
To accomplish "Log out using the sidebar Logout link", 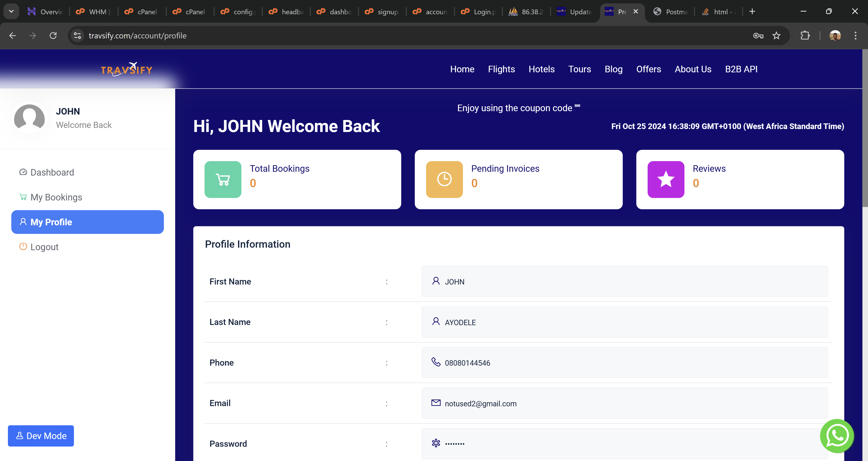I will 44,247.
